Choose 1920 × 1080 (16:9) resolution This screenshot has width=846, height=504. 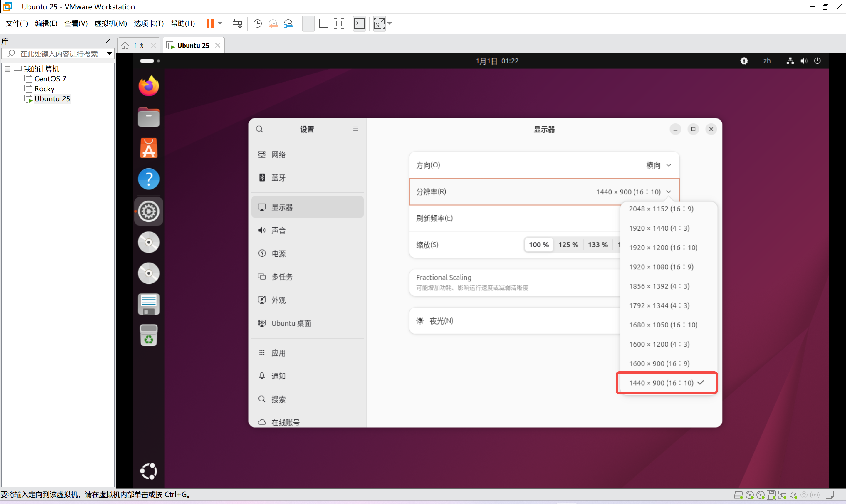tap(661, 267)
